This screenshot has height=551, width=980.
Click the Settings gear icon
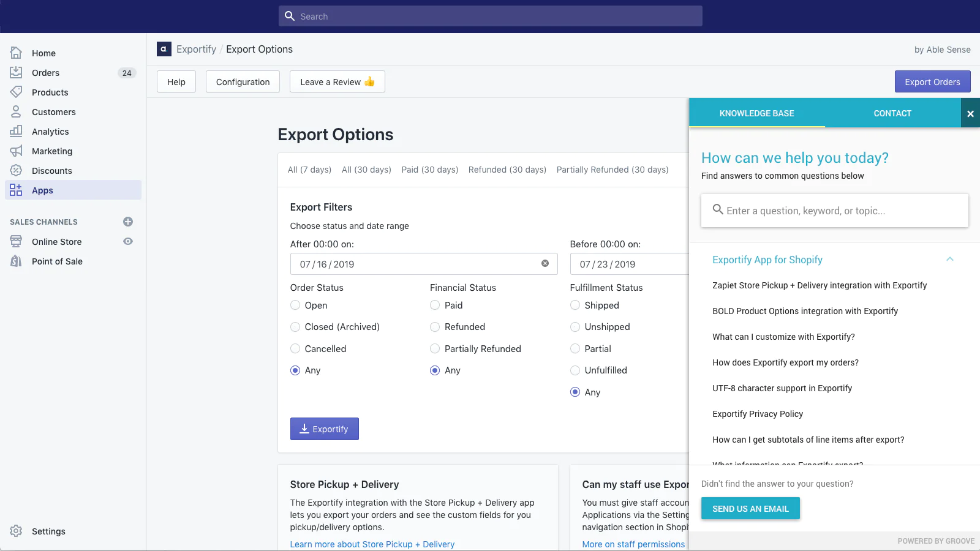tap(17, 531)
